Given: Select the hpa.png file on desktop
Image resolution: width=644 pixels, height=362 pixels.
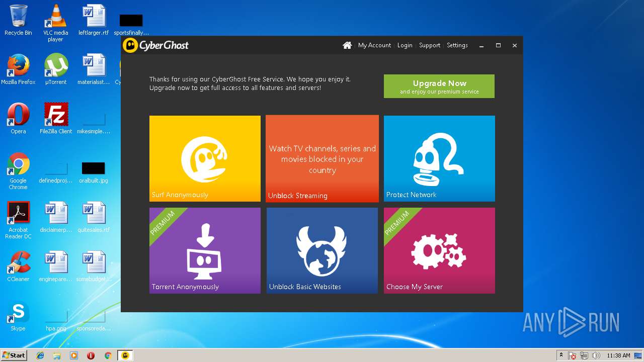Looking at the screenshot, I should [x=55, y=320].
